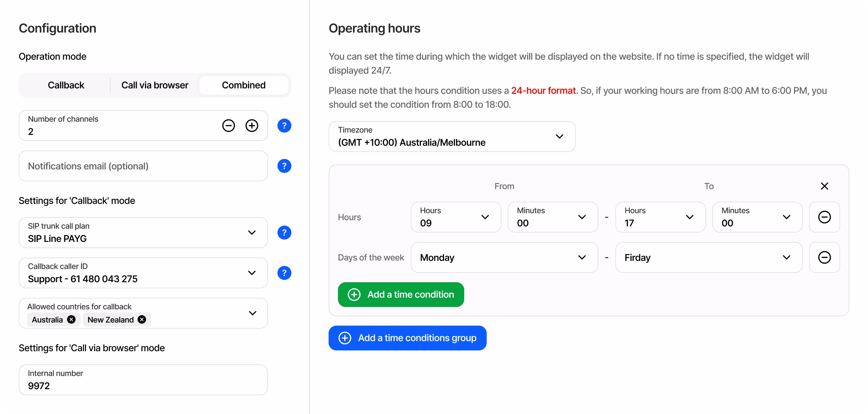Open help for Number of channels
This screenshot has width=868, height=414.
(284, 126)
